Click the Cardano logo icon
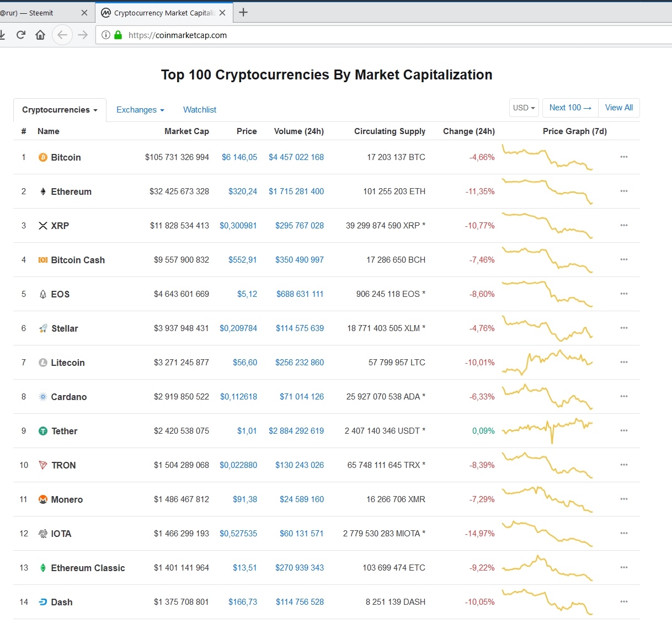The width and height of the screenshot is (672, 623). tap(42, 397)
